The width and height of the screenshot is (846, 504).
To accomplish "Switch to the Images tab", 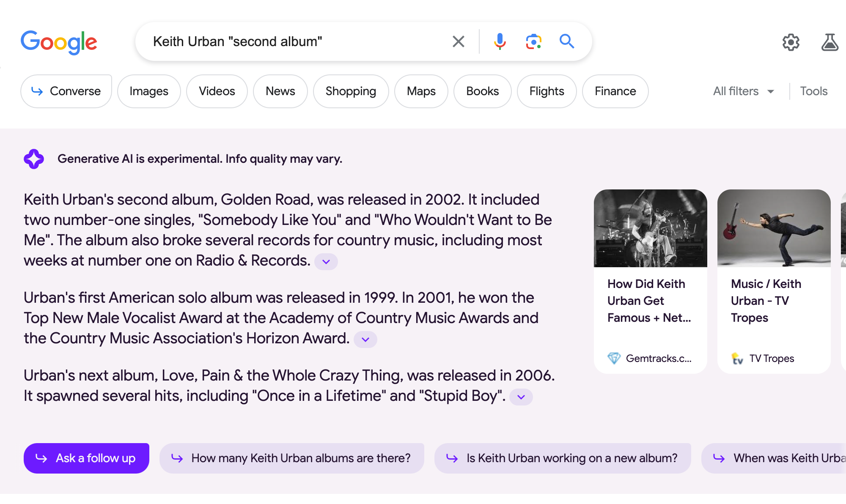I will point(149,91).
